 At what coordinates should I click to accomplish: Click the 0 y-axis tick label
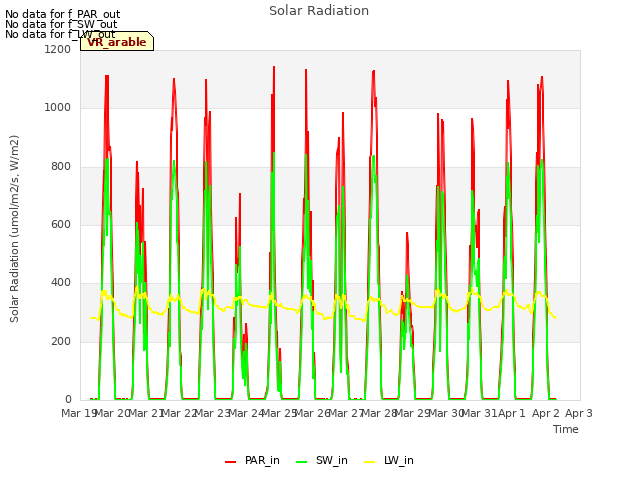(x=68, y=399)
